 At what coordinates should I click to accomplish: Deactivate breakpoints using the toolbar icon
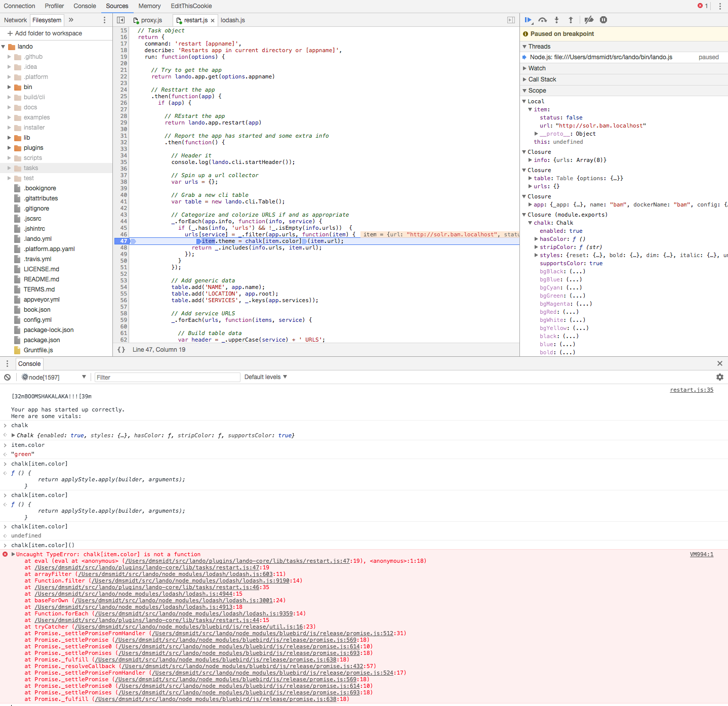pos(588,20)
